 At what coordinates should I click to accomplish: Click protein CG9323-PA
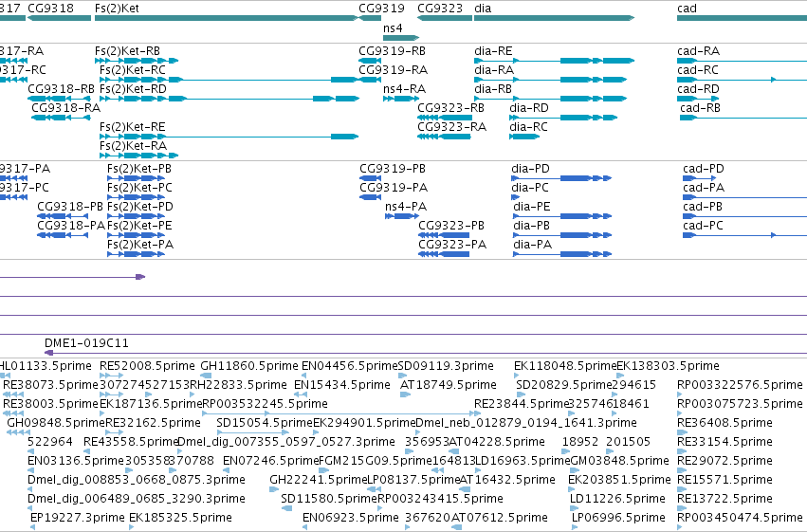(x=452, y=245)
